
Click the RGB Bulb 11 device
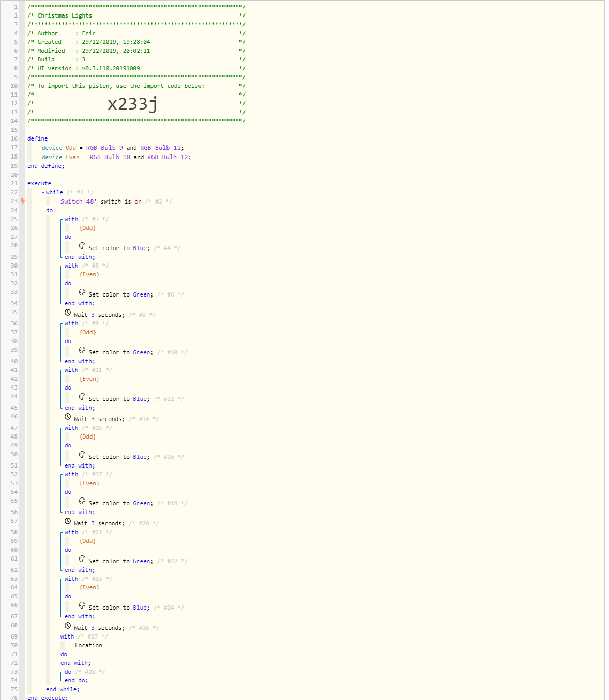coord(160,148)
